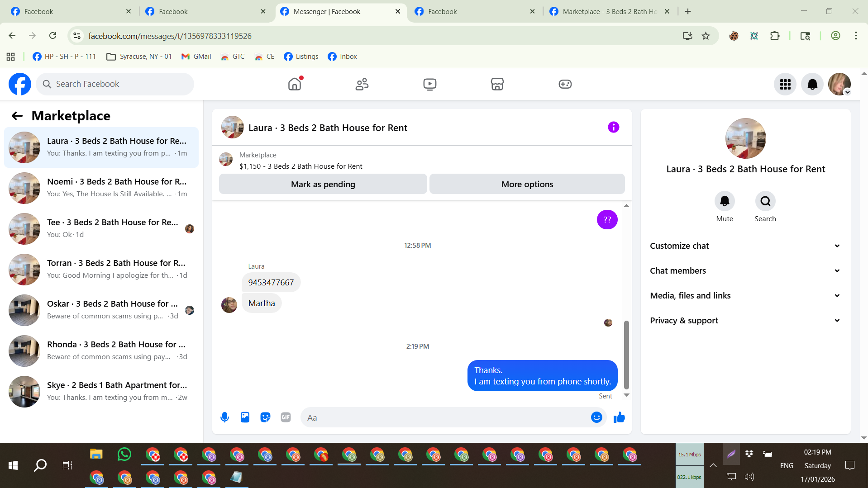Viewport: 868px width, 488px height.
Task: Open Chrome three-dot menu
Action: click(x=856, y=36)
